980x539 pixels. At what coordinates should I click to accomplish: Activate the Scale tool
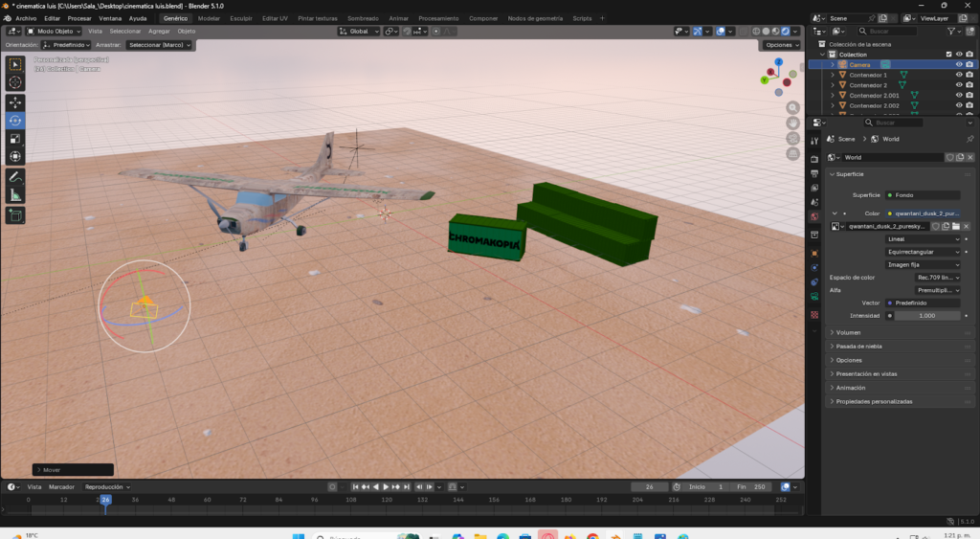tap(15, 139)
